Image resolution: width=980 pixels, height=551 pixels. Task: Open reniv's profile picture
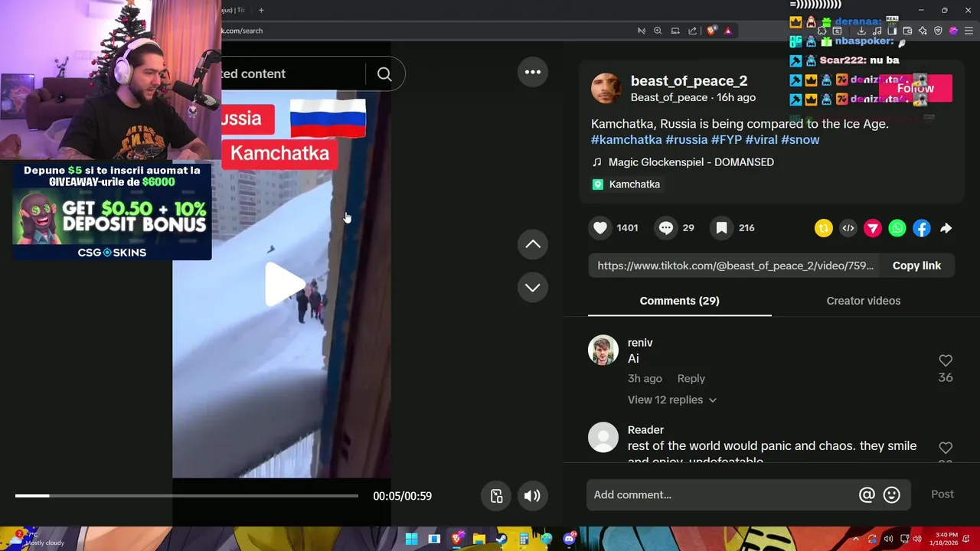tap(603, 350)
